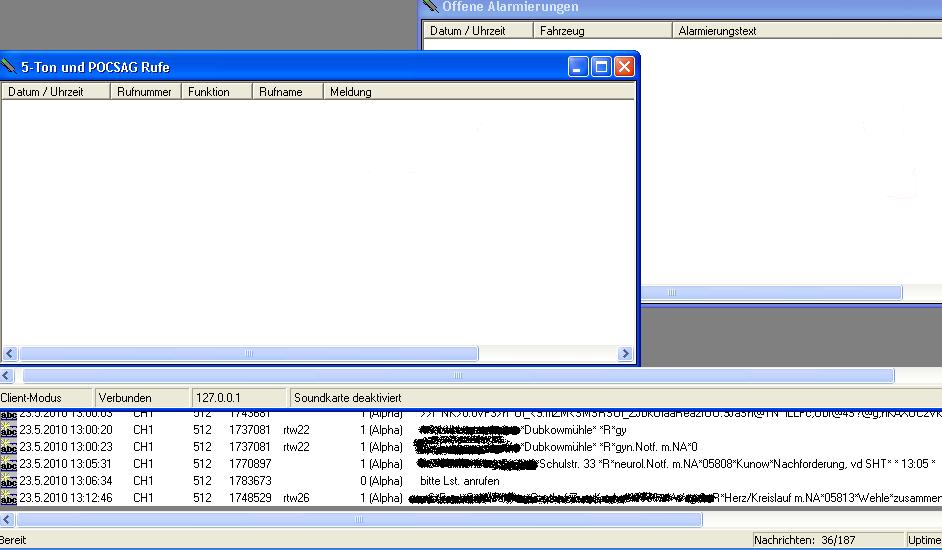Click left scroll arrow in POCSAG Rufe window

(10, 353)
